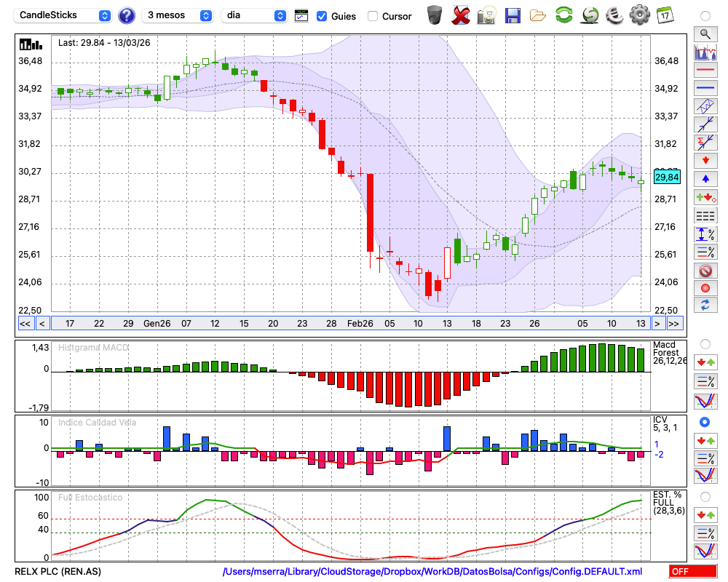Image resolution: width=728 pixels, height=582 pixels.
Task: Select the blue vertical percent measure tool
Action: pyautogui.click(x=705, y=234)
